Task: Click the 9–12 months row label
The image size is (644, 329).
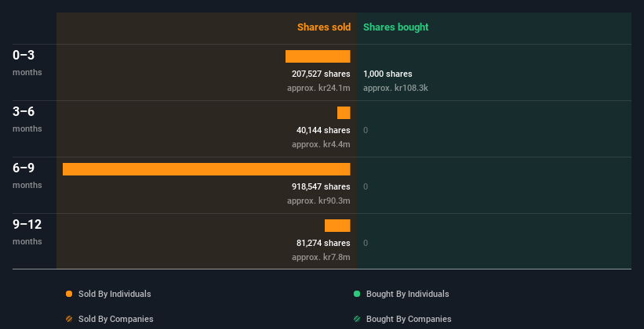Action: pyautogui.click(x=27, y=232)
